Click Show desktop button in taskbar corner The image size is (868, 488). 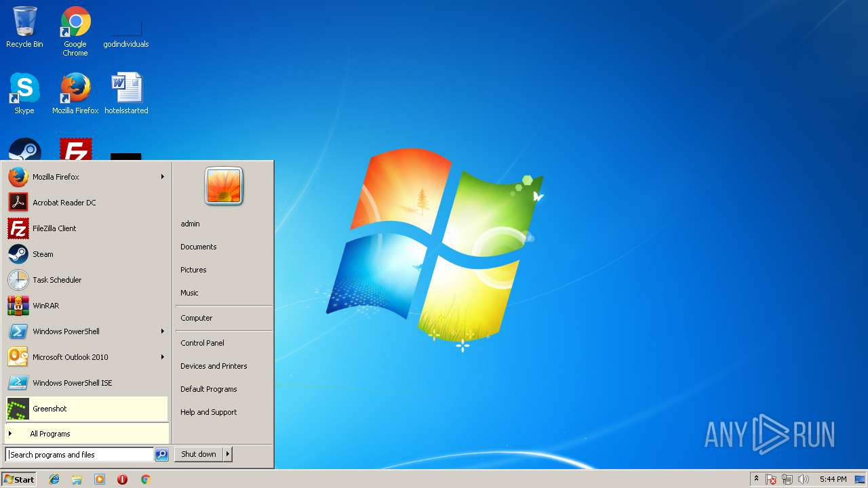point(861,479)
